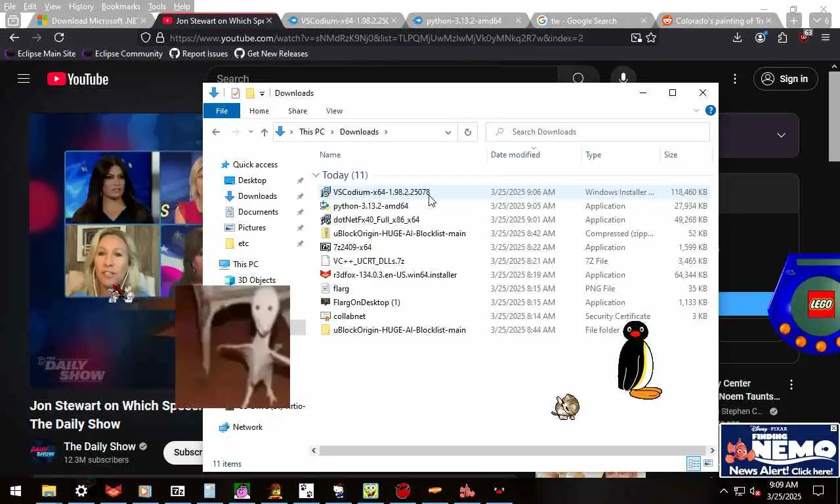Select the 7z2409-x64 application icon

point(325,247)
